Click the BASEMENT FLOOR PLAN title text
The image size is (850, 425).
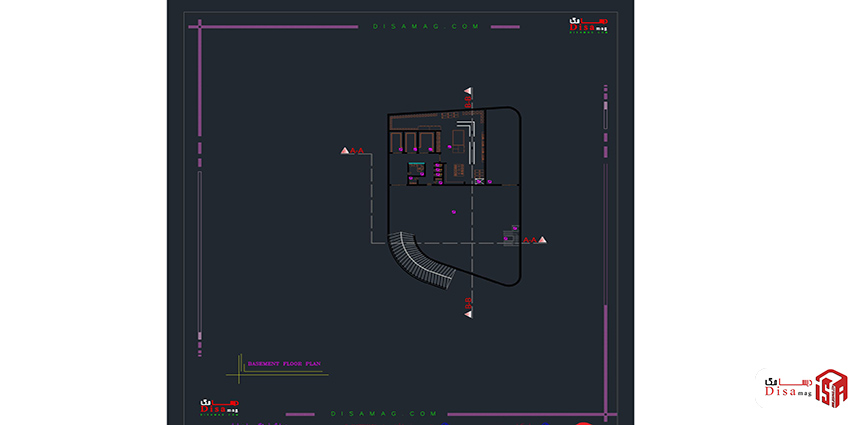pyautogui.click(x=284, y=364)
